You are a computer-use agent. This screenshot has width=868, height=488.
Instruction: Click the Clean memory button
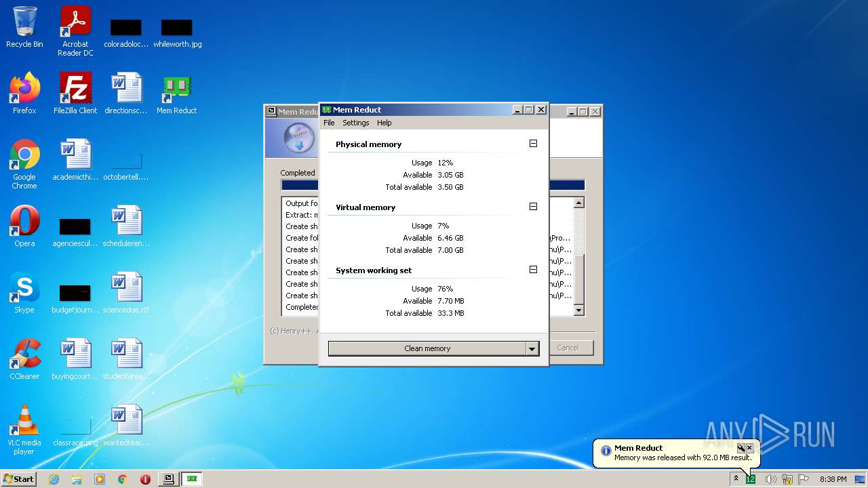pyautogui.click(x=427, y=348)
